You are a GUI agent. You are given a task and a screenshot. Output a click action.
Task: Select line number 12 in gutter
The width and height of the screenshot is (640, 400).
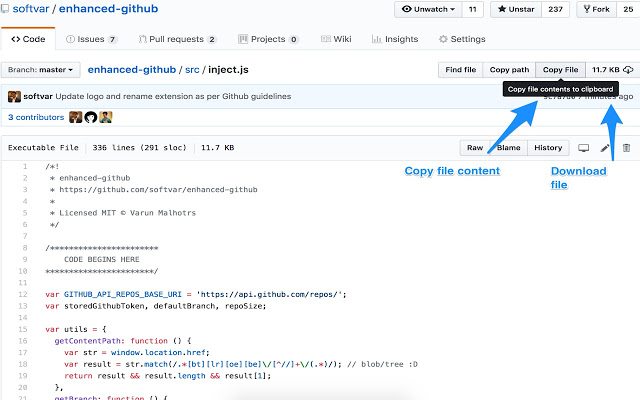[x=23, y=294]
